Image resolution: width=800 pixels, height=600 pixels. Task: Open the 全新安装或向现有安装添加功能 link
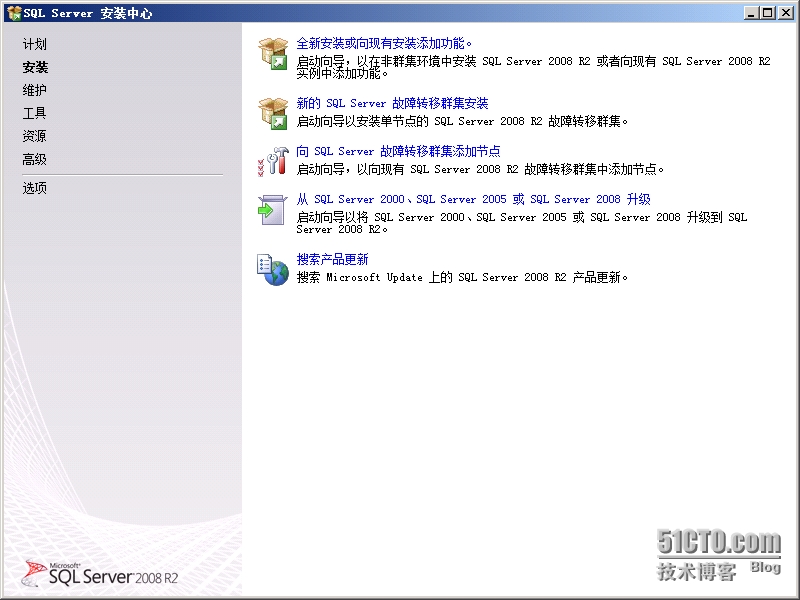(x=384, y=43)
